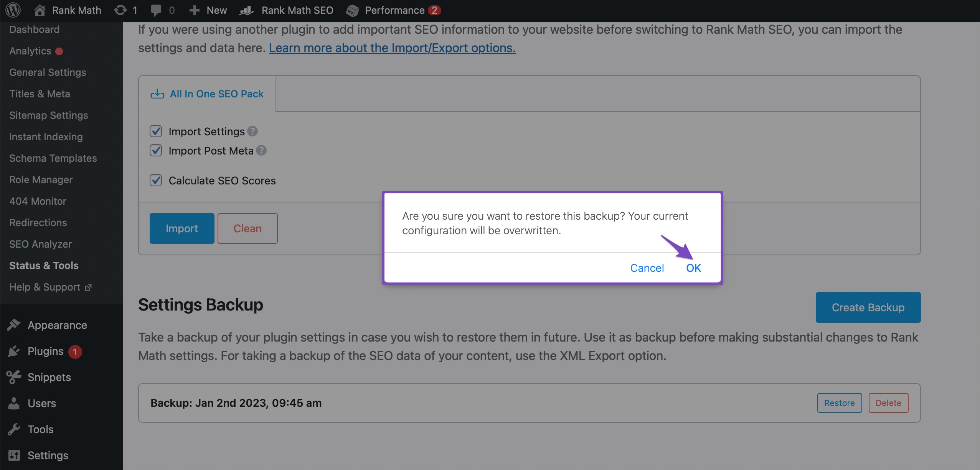Click the Performance cube icon

(x=352, y=10)
